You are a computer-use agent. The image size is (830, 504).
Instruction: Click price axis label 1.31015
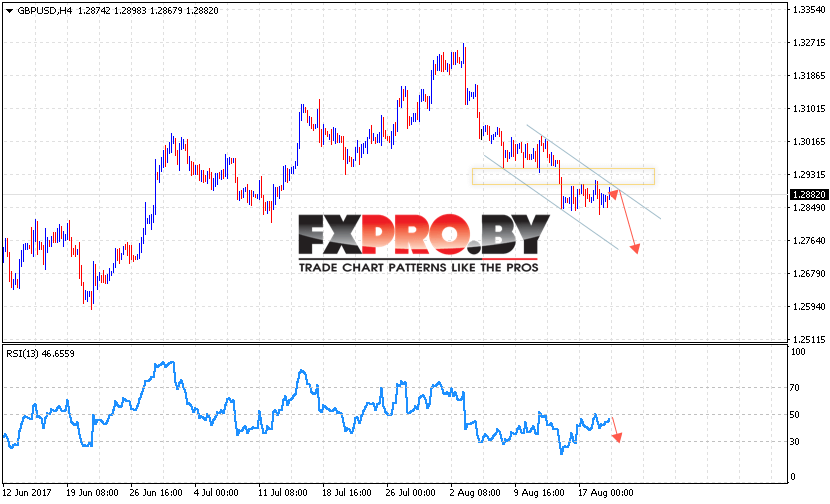pos(809,109)
